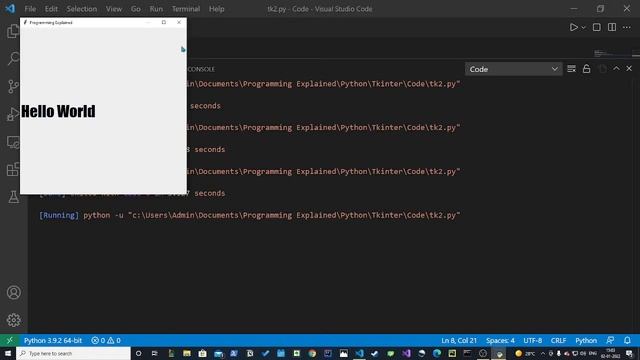This screenshot has width=640, height=360.
Task: Open the Source Control view
Action: pyautogui.click(x=13, y=87)
